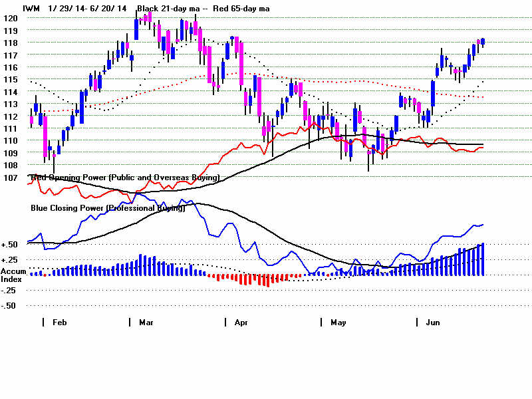
Task: Click the Jun month marker label
Action: pos(433,323)
